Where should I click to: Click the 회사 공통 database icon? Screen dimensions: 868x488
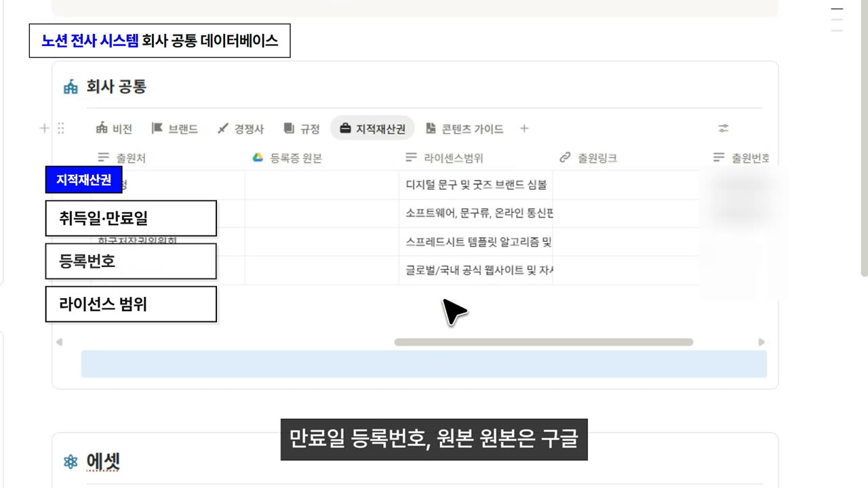pos(71,87)
